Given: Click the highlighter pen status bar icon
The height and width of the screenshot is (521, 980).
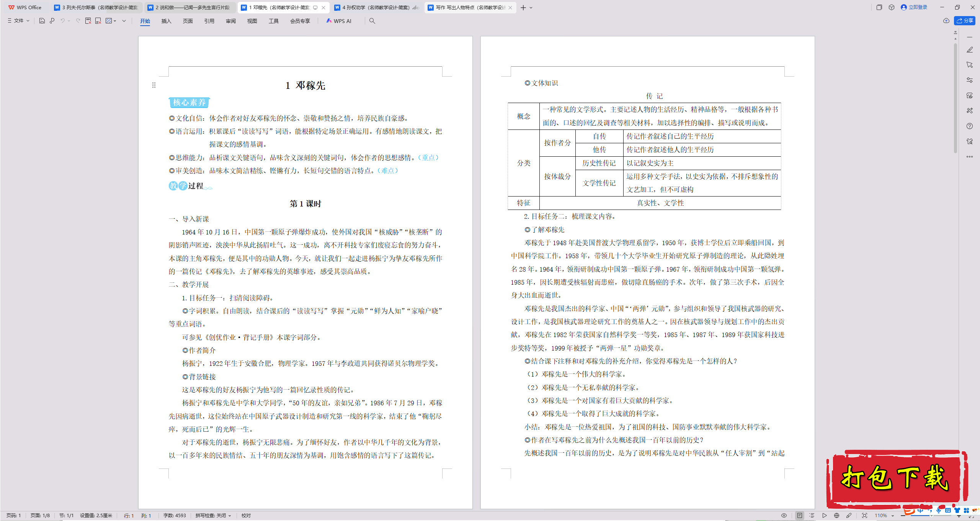Looking at the screenshot, I should click(849, 516).
